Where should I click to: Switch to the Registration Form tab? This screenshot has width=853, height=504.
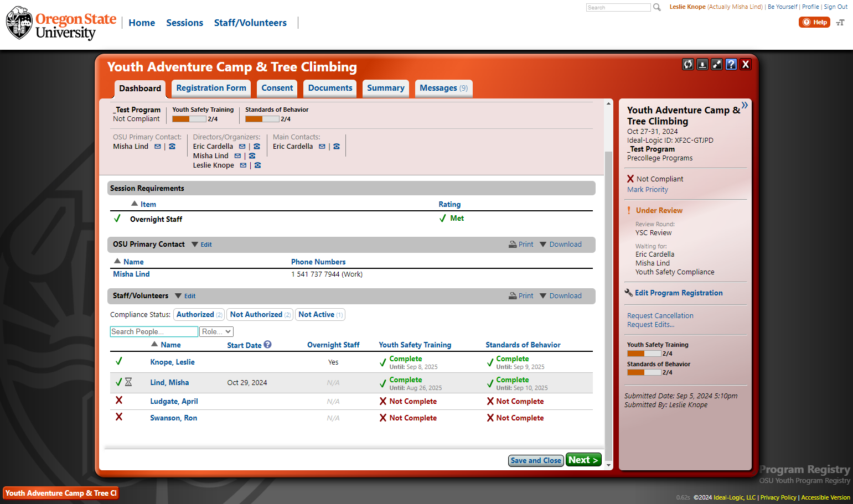[x=211, y=89]
